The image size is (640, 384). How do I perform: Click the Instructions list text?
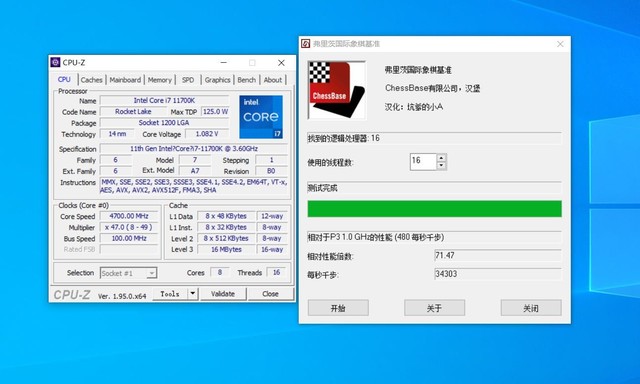pos(194,186)
